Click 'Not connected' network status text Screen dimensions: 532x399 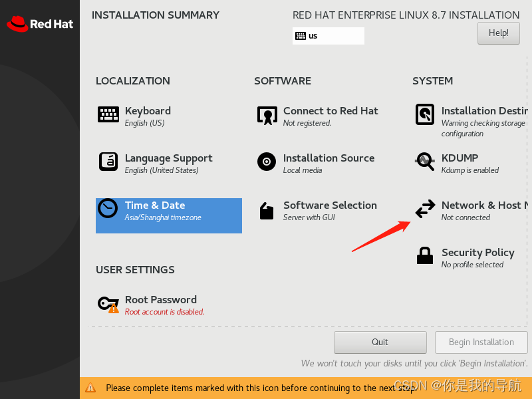[465, 217]
